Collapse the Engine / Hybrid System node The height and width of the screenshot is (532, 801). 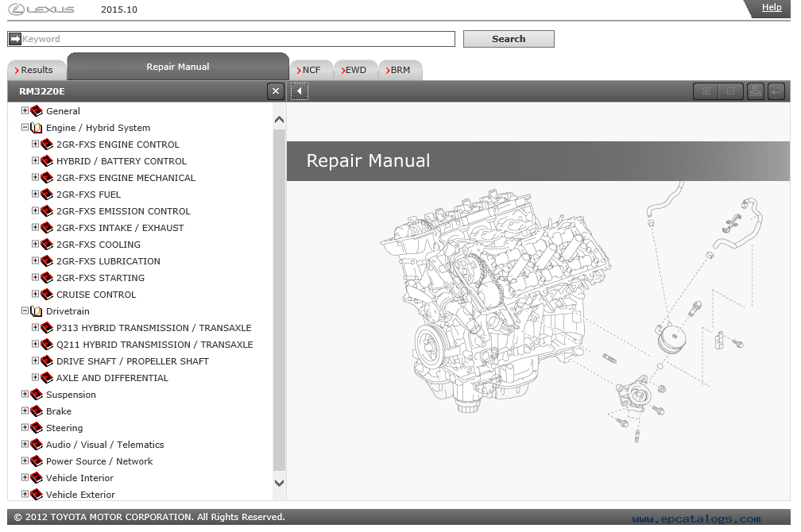tap(25, 127)
